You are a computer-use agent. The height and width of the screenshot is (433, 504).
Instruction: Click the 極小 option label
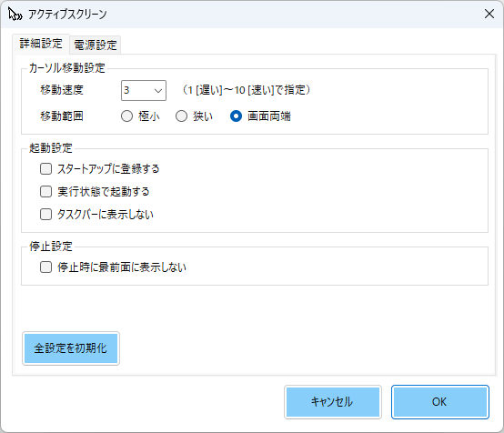pos(149,116)
